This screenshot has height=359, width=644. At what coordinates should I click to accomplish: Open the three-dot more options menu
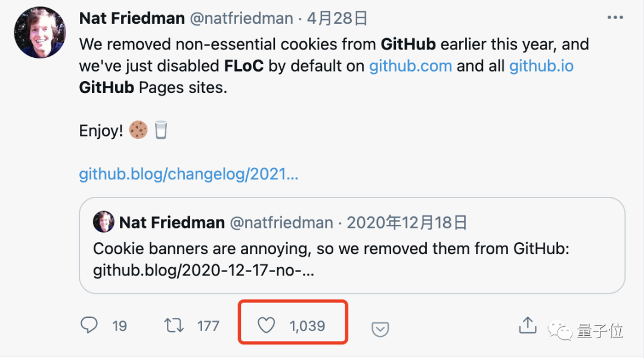[615, 18]
